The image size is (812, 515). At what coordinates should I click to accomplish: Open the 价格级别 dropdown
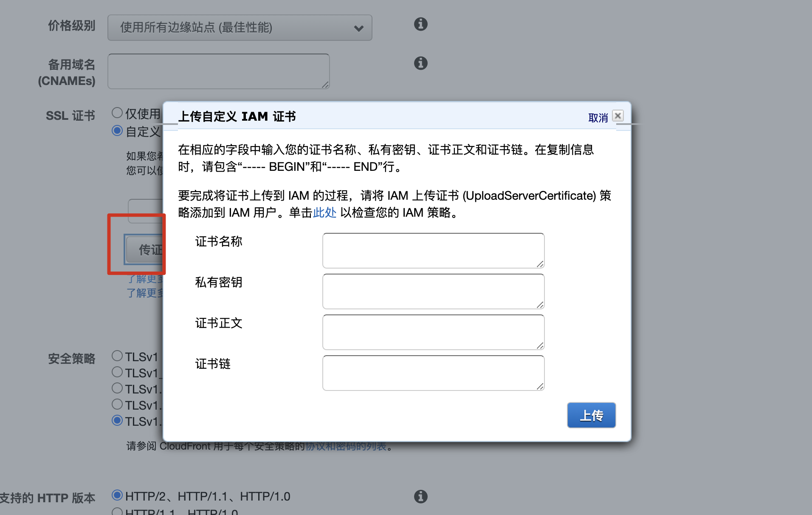(240, 28)
